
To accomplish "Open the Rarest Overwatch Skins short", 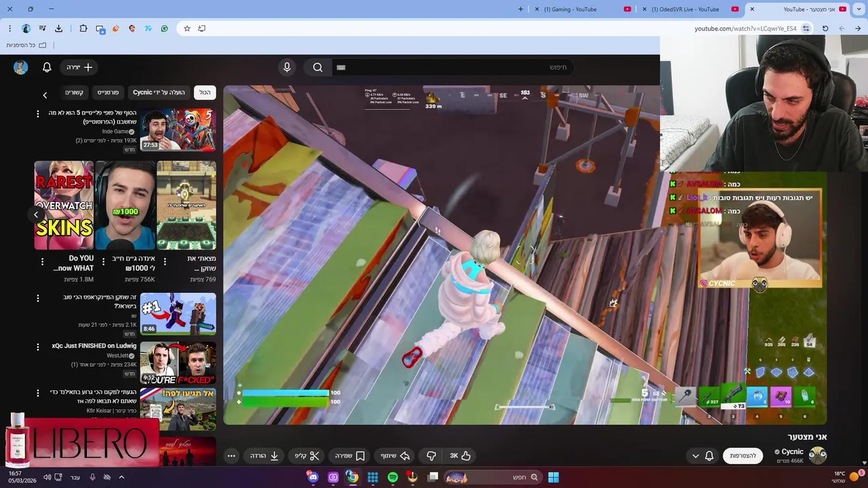I will (x=64, y=205).
